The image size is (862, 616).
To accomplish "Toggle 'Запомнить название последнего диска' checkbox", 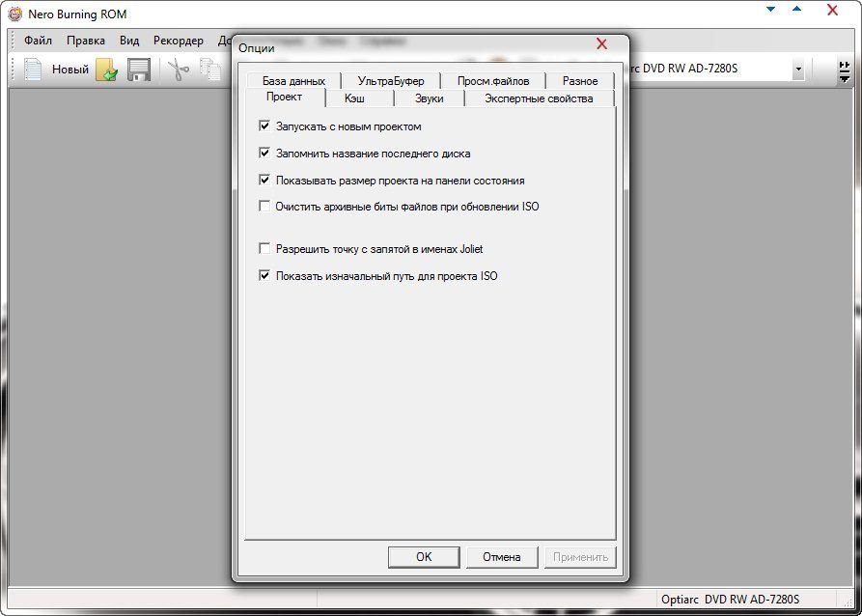I will [264, 154].
